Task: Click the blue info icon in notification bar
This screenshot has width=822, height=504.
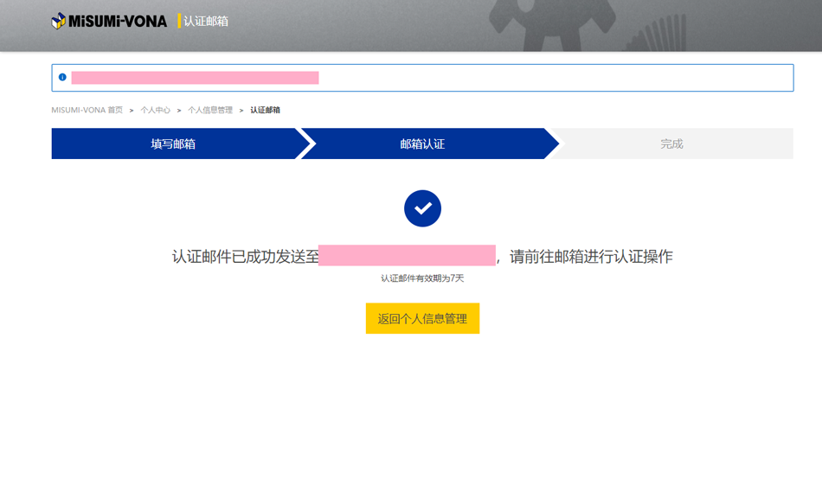Action: pyautogui.click(x=62, y=78)
